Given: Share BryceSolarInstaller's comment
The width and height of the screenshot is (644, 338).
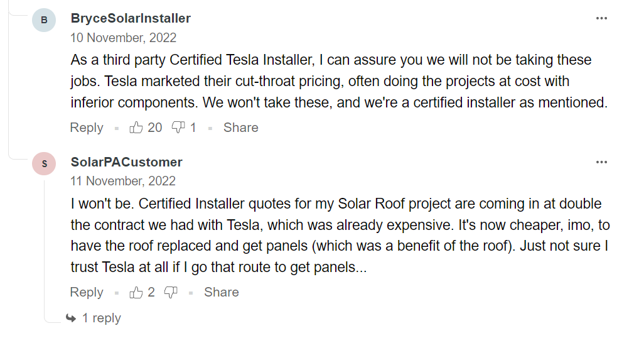Looking at the screenshot, I should 240,128.
